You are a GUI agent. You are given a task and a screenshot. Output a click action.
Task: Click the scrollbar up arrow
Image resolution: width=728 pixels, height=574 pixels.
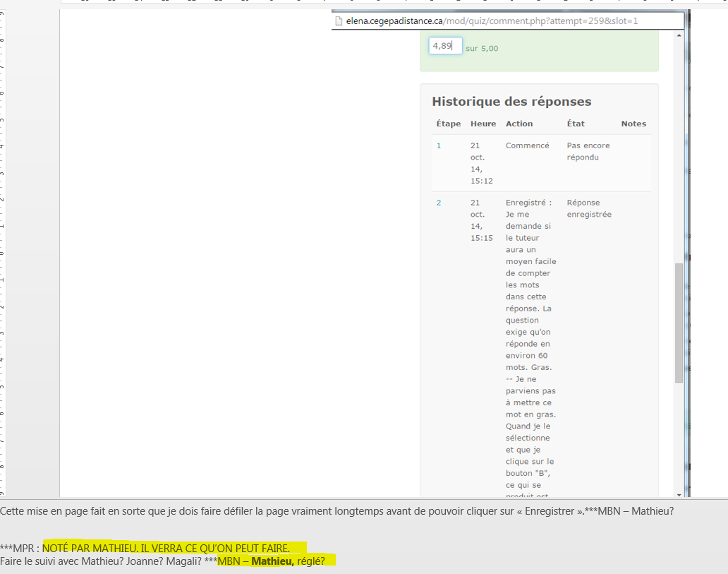click(x=679, y=35)
